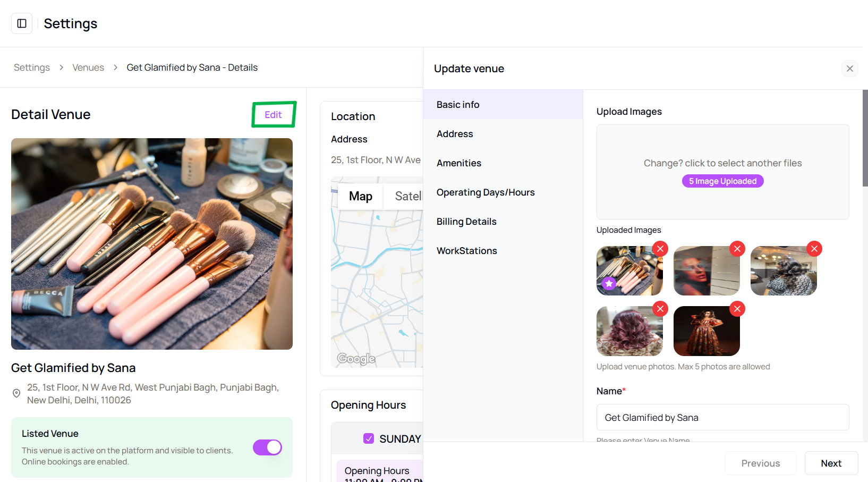Toggle the Listed Venue switch

267,447
